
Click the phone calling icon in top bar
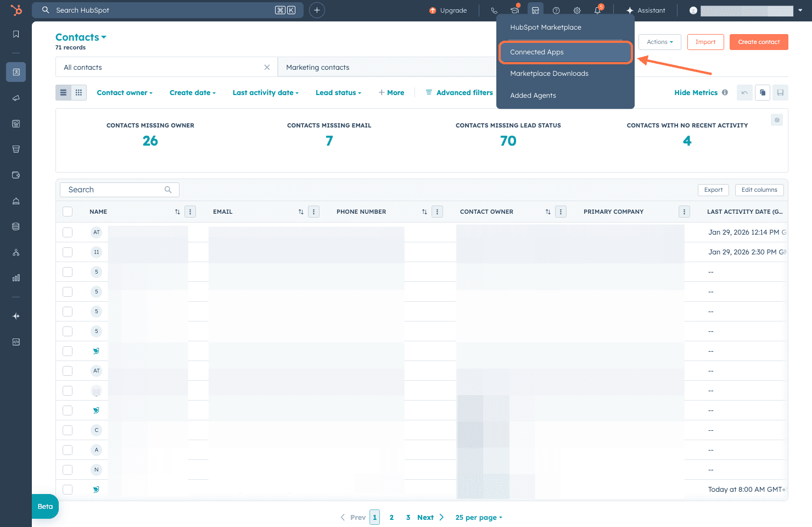pos(494,10)
